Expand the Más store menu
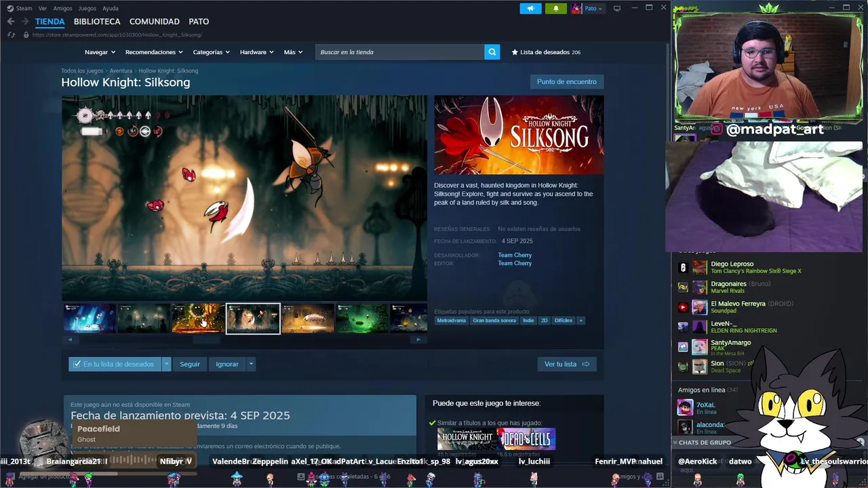The height and width of the screenshot is (488, 868). pos(293,52)
